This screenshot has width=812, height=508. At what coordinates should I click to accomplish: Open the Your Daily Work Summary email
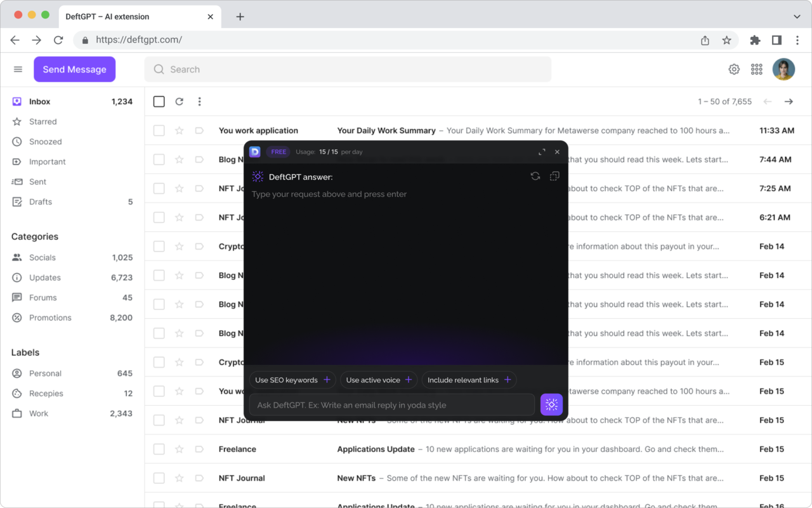tap(478, 130)
